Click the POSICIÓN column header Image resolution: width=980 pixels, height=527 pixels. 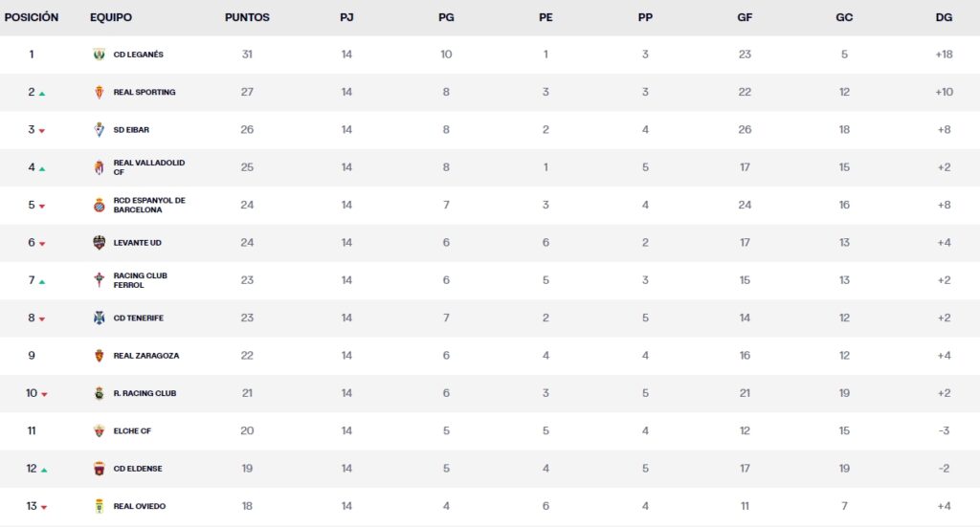click(32, 17)
